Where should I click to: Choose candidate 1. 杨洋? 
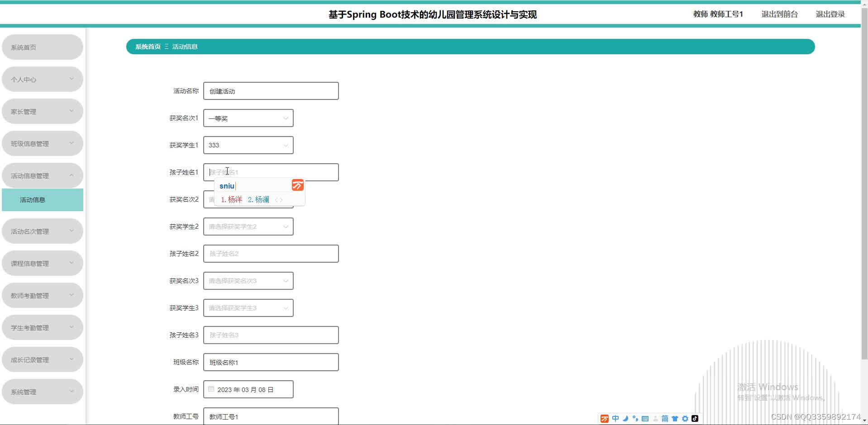[x=231, y=199]
